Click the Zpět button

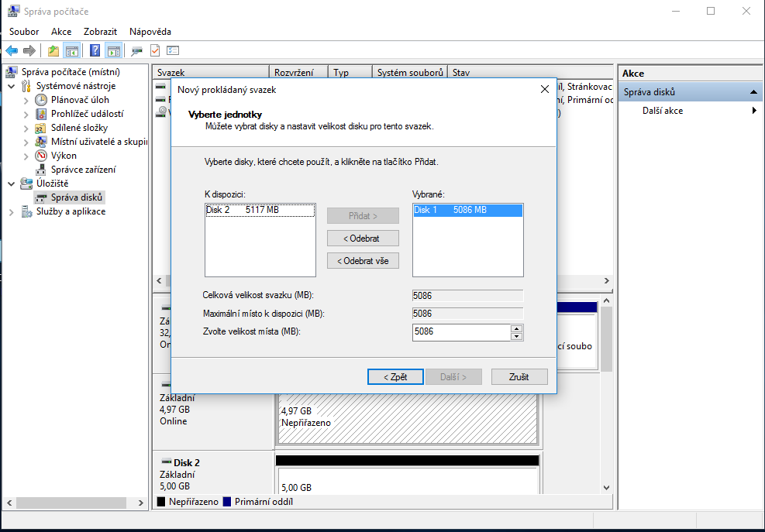(395, 377)
